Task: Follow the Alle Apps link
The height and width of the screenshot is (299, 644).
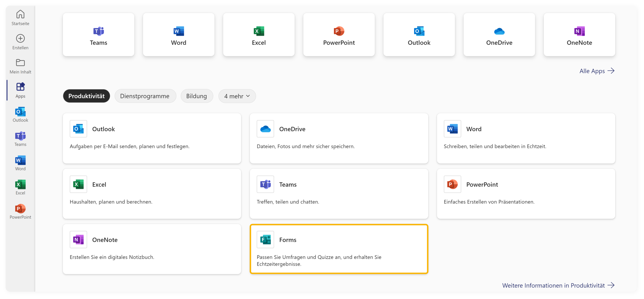Action: pyautogui.click(x=597, y=71)
